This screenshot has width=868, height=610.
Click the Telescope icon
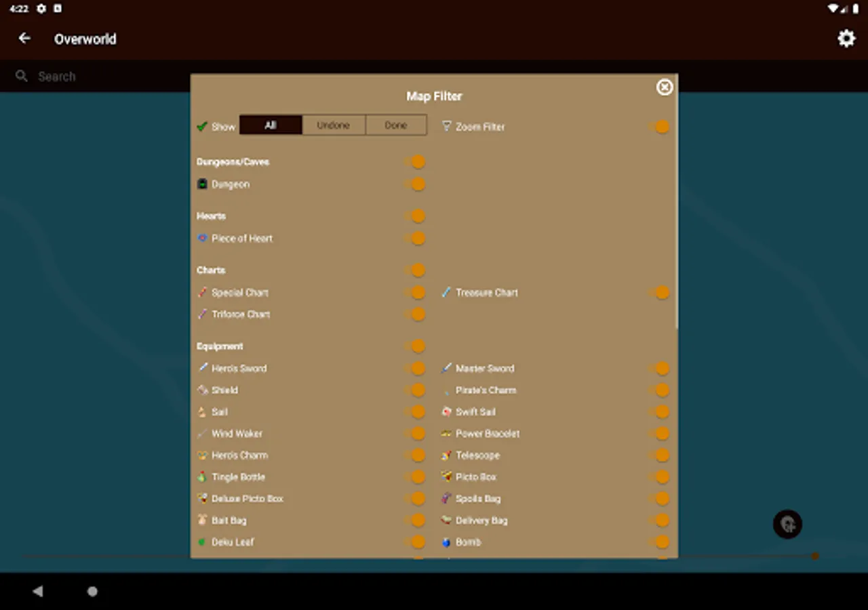point(446,455)
